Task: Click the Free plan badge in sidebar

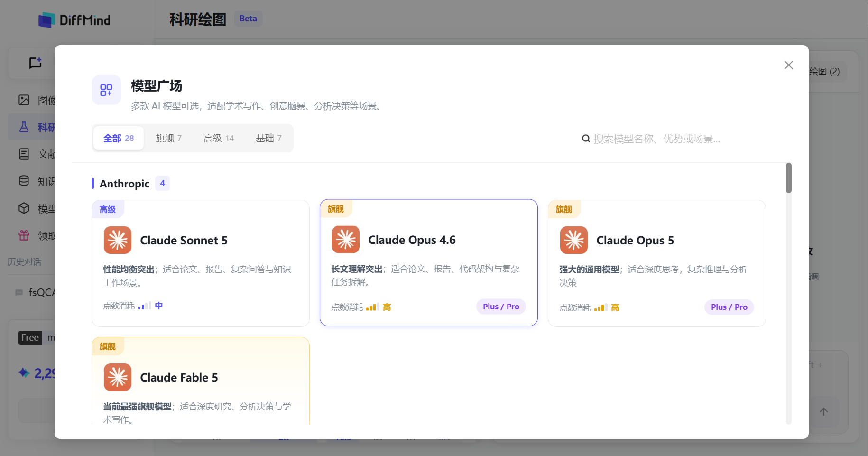Action: click(x=30, y=337)
